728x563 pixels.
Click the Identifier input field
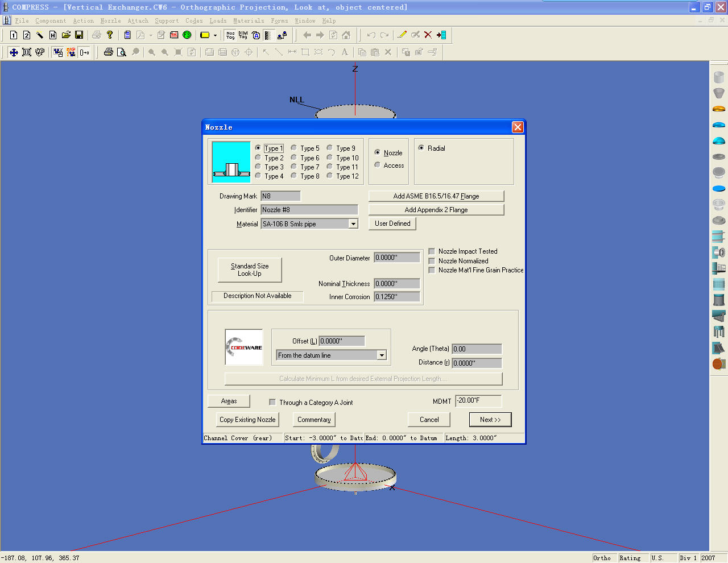[309, 210]
